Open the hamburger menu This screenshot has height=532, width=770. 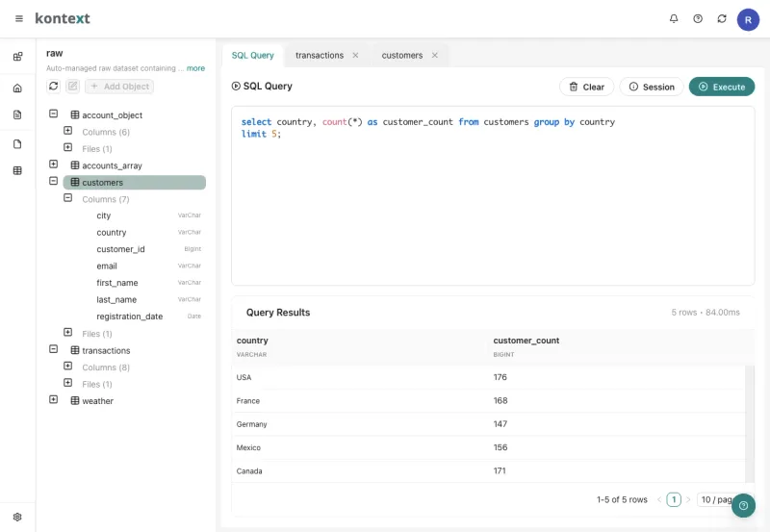click(x=19, y=18)
